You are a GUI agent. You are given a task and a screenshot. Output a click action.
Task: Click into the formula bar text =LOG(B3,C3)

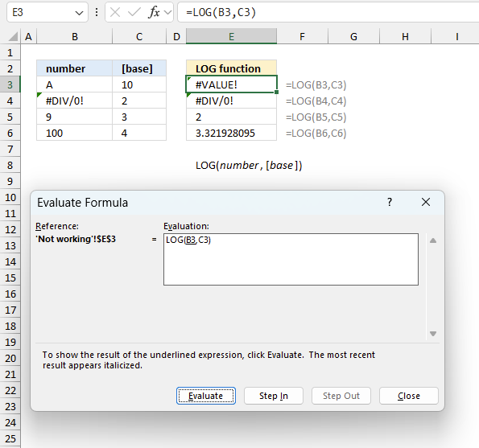click(221, 12)
